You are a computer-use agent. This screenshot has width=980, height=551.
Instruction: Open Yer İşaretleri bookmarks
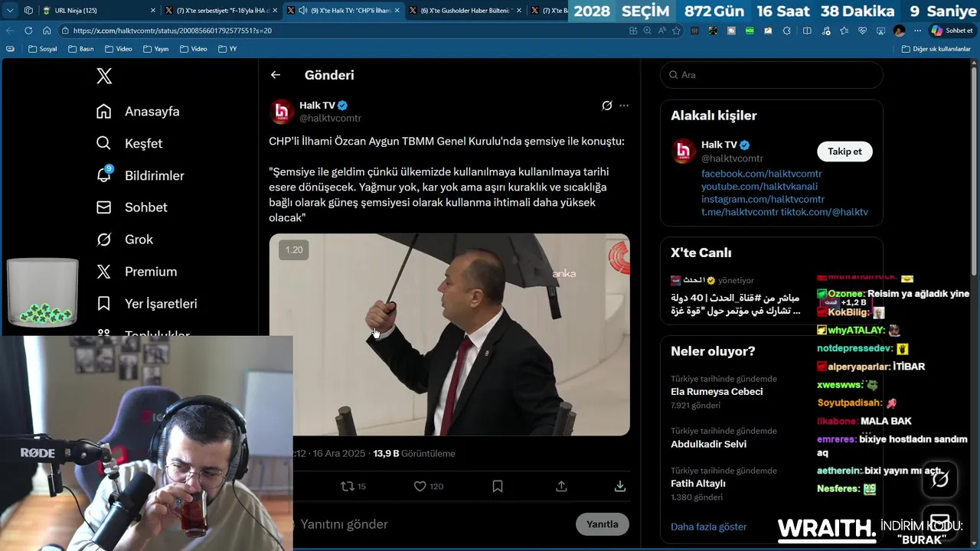click(x=146, y=304)
